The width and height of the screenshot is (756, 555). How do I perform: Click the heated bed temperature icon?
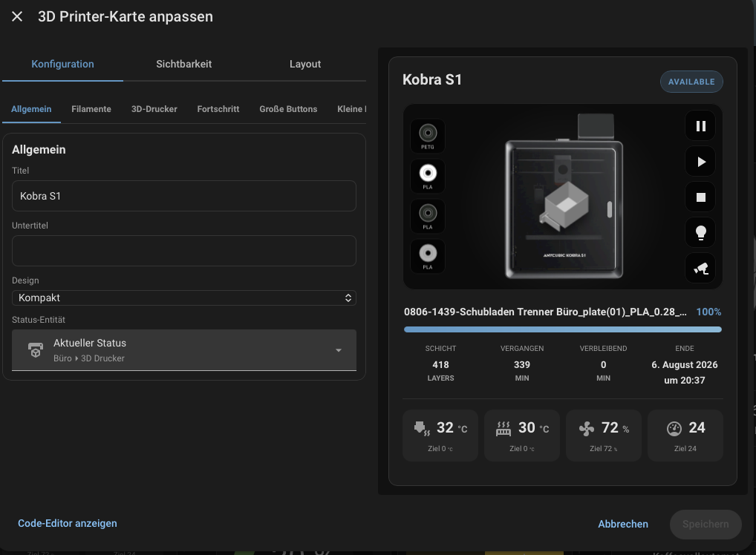coord(503,428)
